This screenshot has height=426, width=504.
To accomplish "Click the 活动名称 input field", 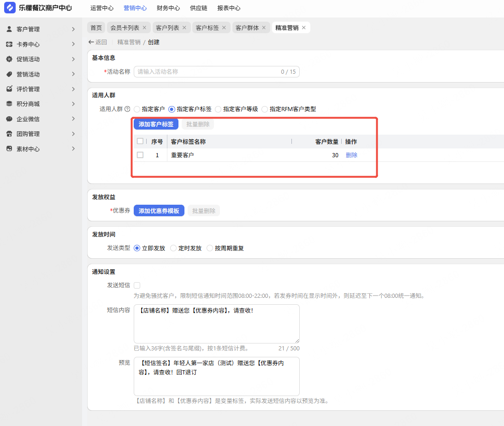I will (x=217, y=71).
